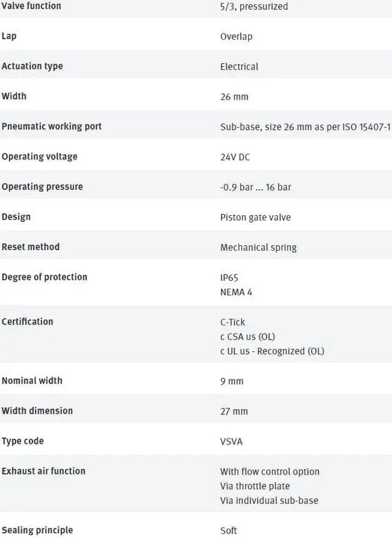Select the "NEMA 4" protection entry
This screenshot has width=392, height=537.
236,292
